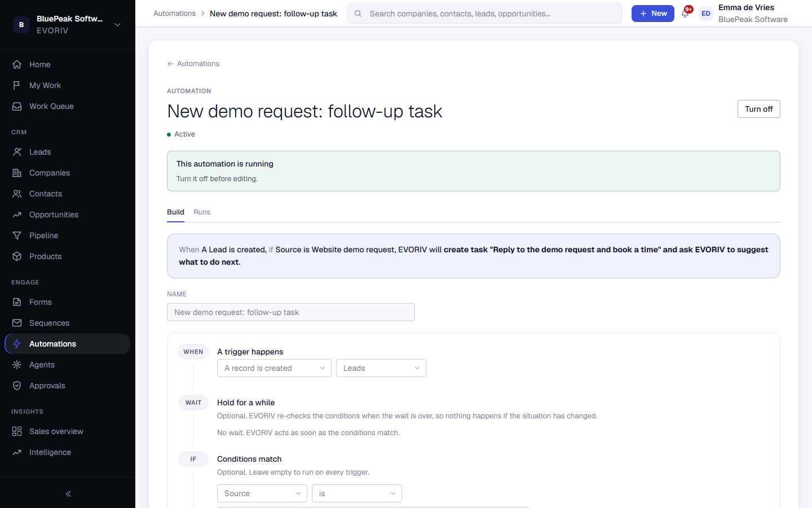Click the Approvals shield icon
This screenshot has height=508, width=812.
point(17,386)
